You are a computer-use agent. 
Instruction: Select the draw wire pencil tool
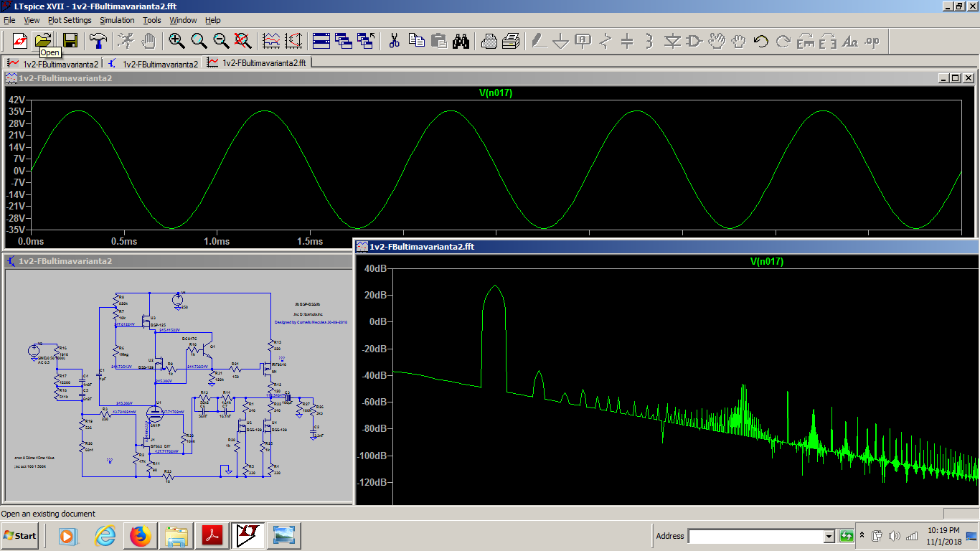(x=540, y=40)
